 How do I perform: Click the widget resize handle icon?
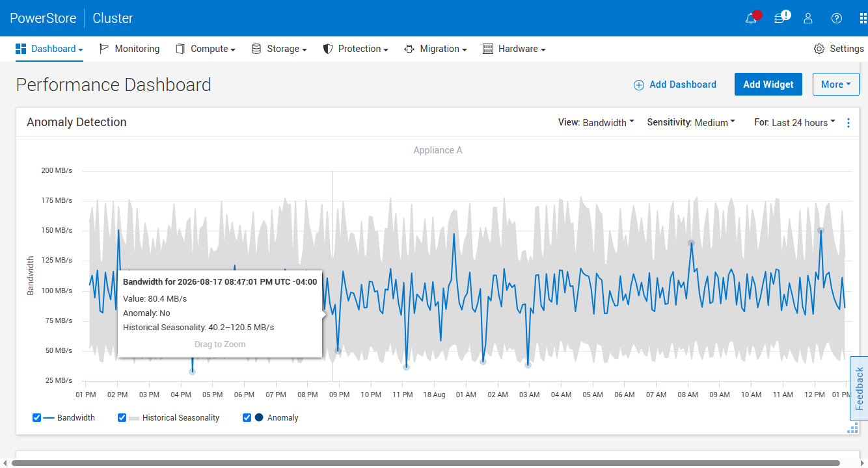click(853, 428)
